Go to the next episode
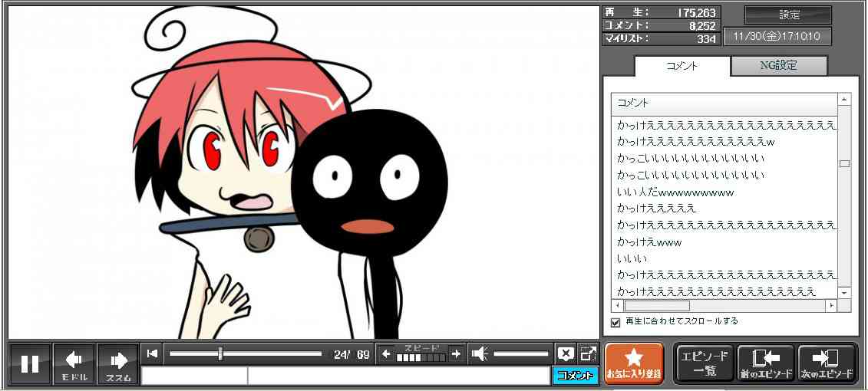The width and height of the screenshot is (868, 391). point(827,363)
